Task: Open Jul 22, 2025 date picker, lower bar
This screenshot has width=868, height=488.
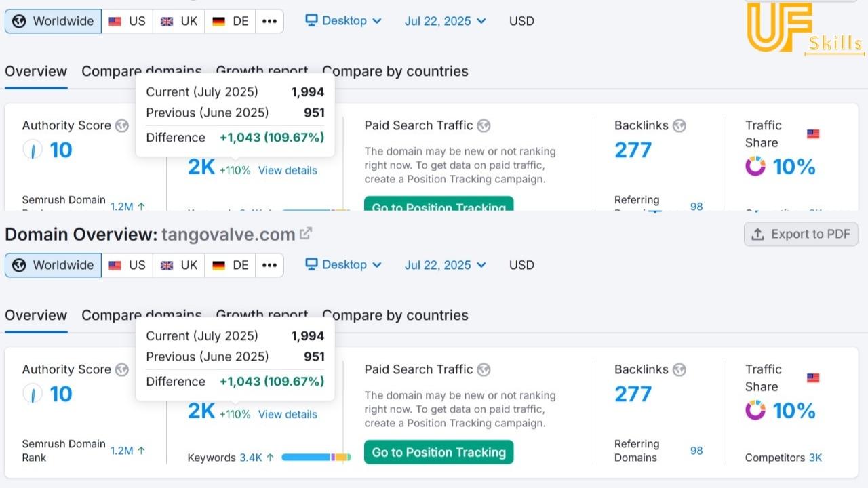Action: click(x=445, y=265)
